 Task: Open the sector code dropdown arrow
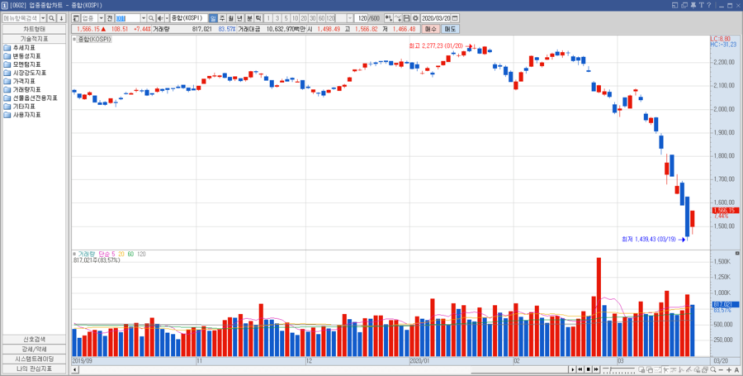144,18
